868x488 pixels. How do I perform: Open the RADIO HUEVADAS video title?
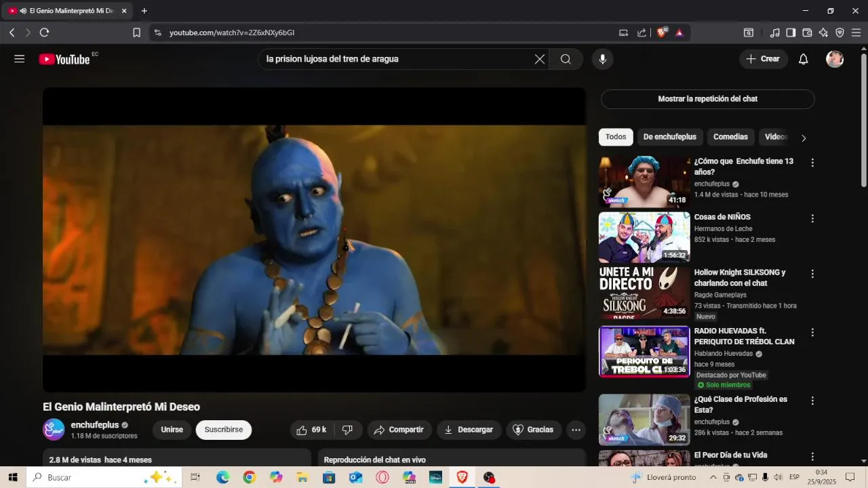click(x=744, y=336)
